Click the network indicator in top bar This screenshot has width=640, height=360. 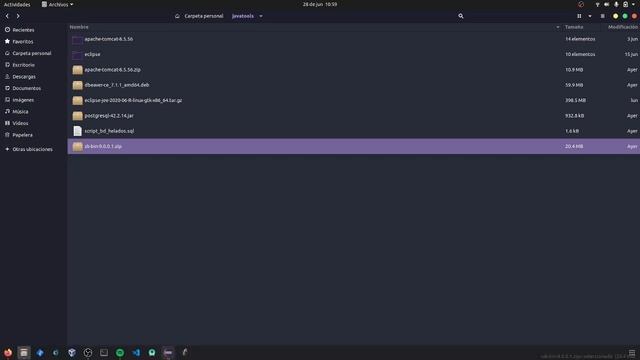click(598, 4)
